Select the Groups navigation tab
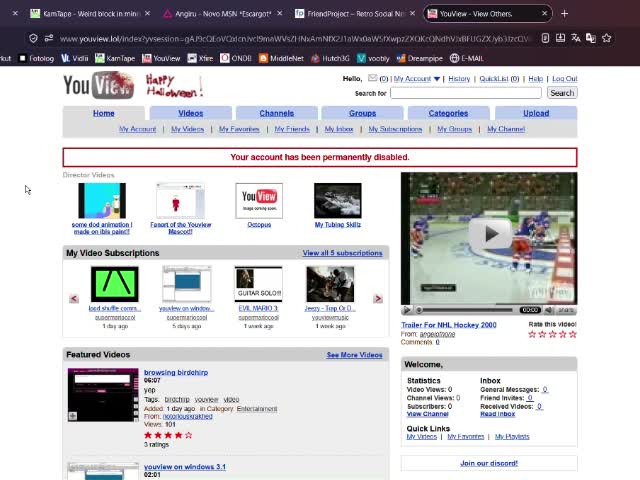 [362, 113]
